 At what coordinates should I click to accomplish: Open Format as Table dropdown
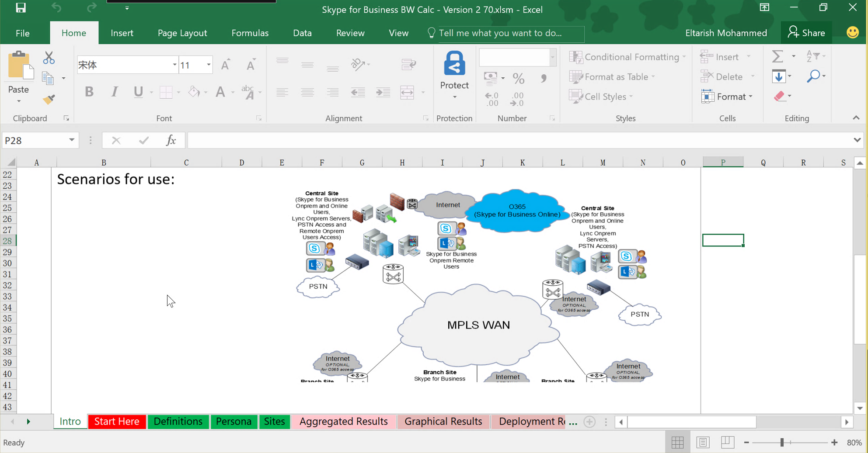point(612,77)
